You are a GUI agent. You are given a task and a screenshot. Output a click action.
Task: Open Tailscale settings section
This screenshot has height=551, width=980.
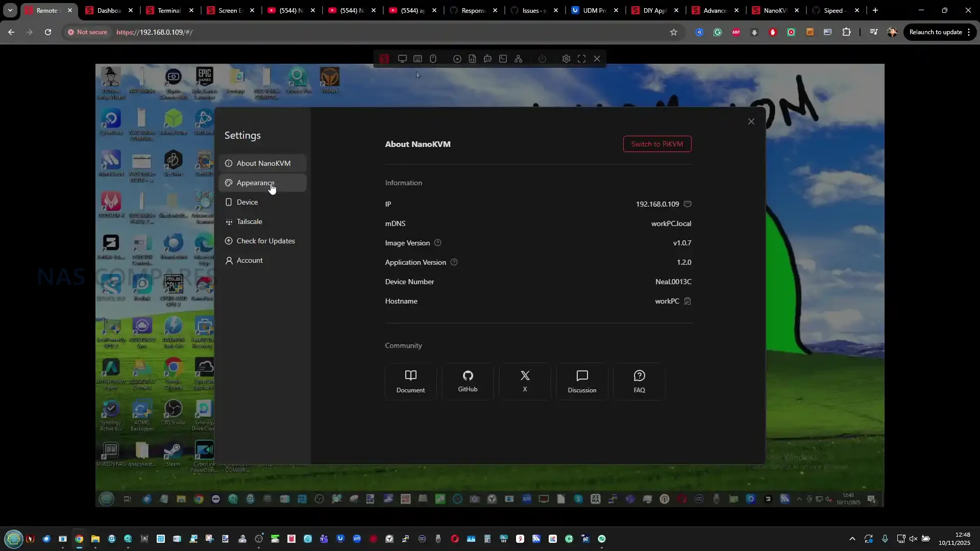click(249, 221)
